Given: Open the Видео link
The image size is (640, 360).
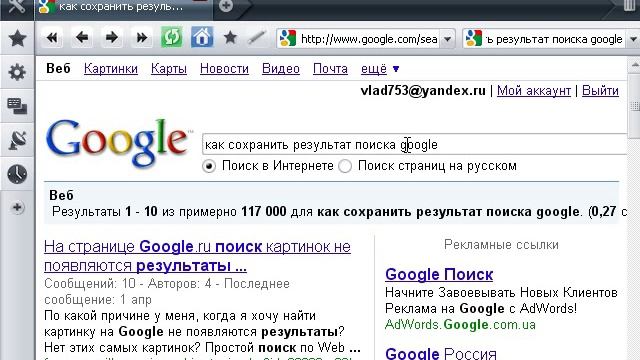Looking at the screenshot, I should coord(281,69).
